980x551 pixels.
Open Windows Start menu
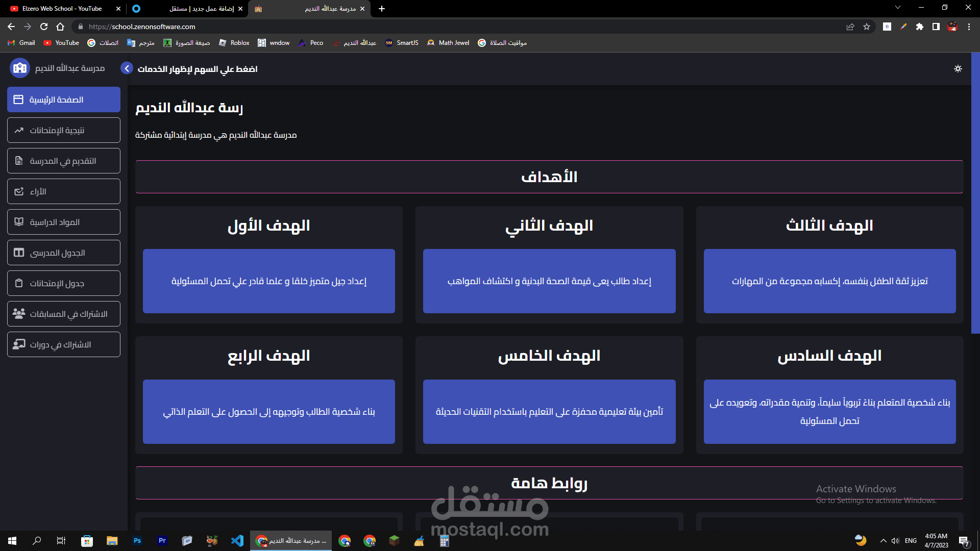click(x=12, y=541)
